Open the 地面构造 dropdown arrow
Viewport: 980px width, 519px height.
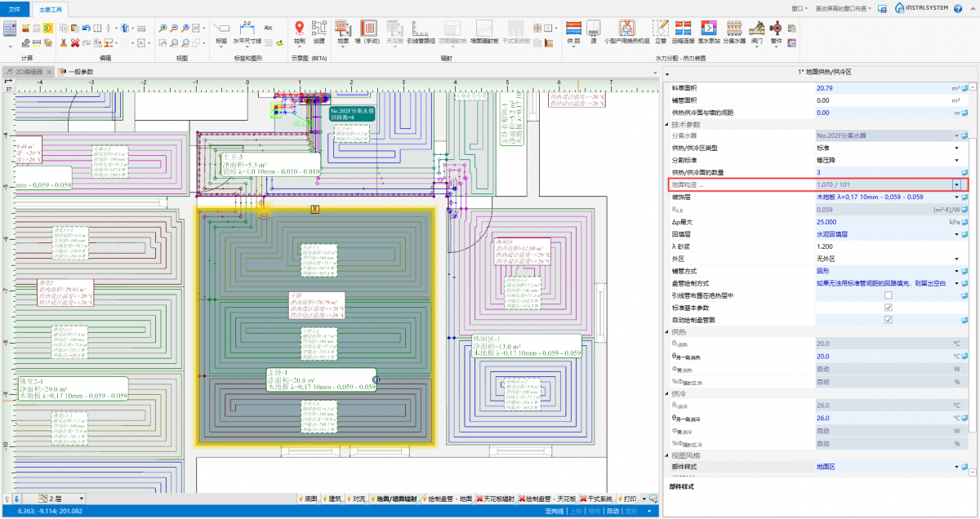(955, 185)
